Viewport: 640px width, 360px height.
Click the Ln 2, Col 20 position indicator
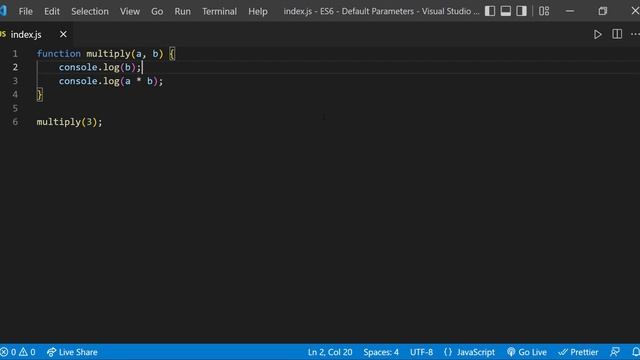pos(330,352)
